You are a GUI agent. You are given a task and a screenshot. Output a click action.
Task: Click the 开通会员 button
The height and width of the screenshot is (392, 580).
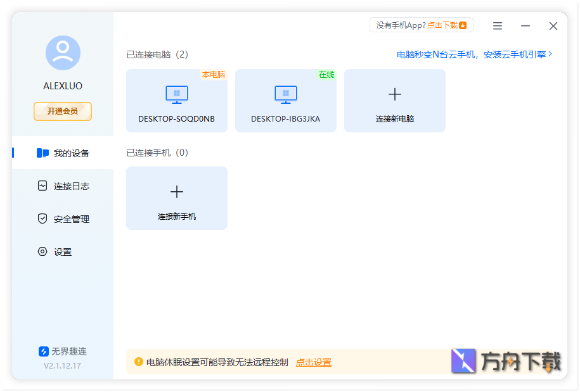point(63,111)
